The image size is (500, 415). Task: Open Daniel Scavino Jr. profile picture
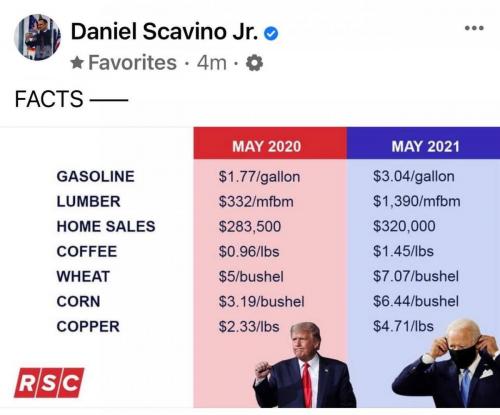[x=37, y=37]
